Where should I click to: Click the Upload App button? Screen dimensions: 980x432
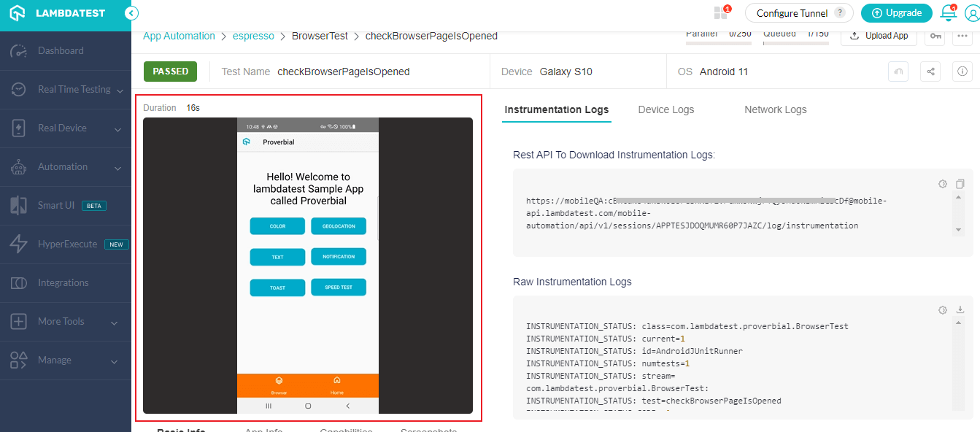coord(879,36)
